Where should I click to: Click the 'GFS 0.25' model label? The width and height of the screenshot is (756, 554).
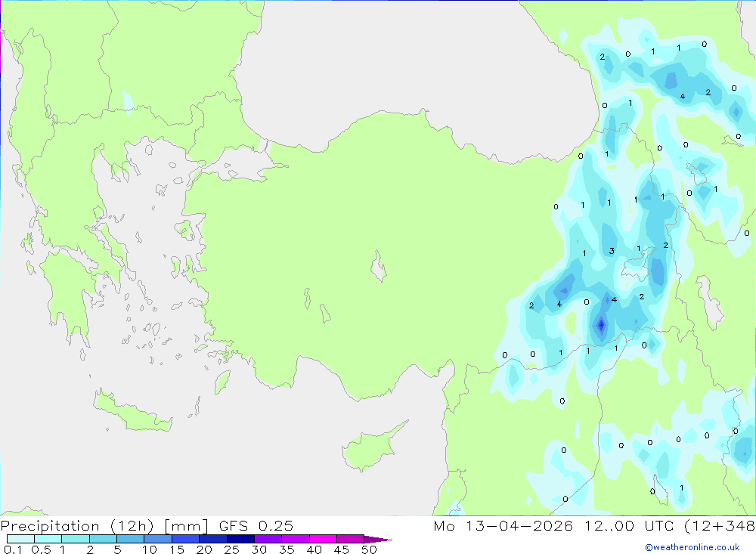pos(256,526)
